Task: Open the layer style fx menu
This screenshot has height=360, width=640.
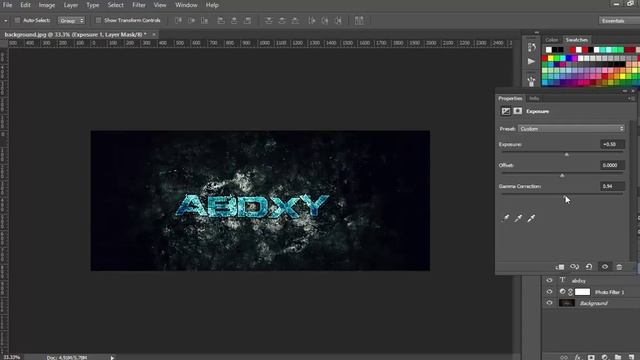Action: pos(578,357)
